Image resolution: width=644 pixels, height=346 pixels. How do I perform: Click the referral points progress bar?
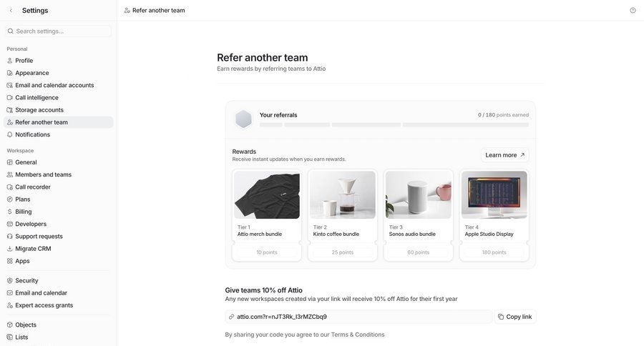click(x=394, y=125)
